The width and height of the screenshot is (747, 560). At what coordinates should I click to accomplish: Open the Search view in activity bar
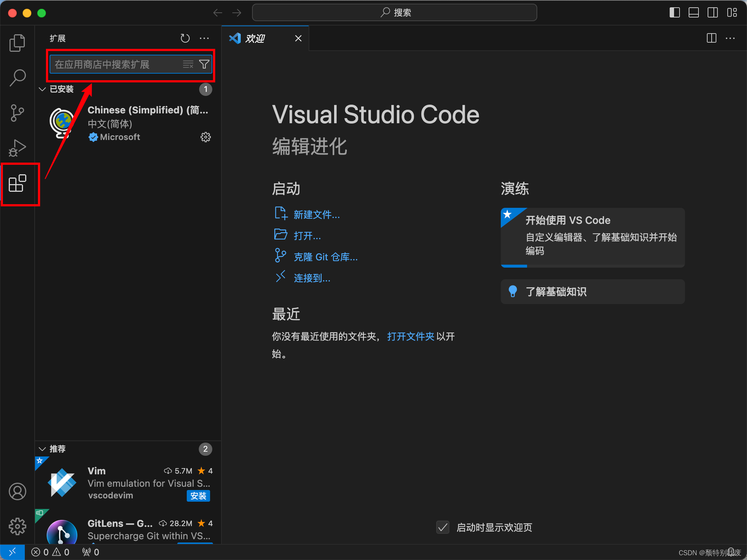coord(17,78)
